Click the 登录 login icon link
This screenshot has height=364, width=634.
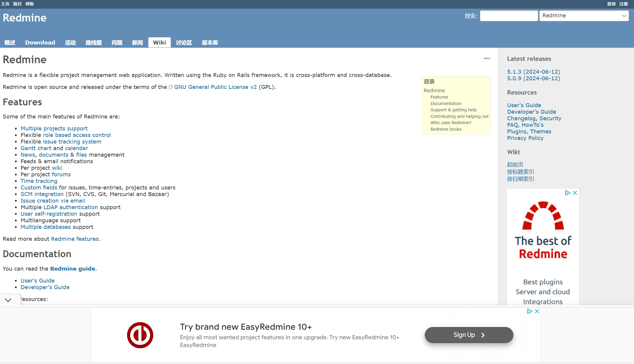pyautogui.click(x=611, y=4)
